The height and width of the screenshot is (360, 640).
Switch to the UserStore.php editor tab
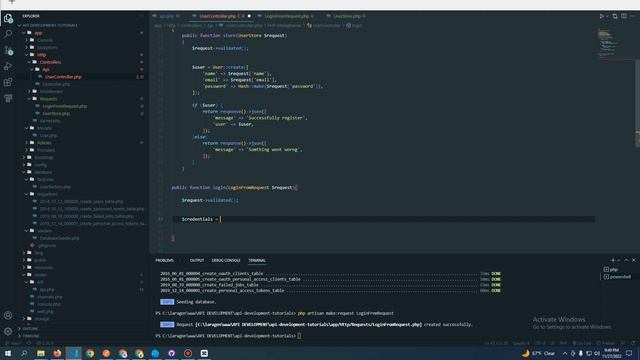[x=347, y=16]
